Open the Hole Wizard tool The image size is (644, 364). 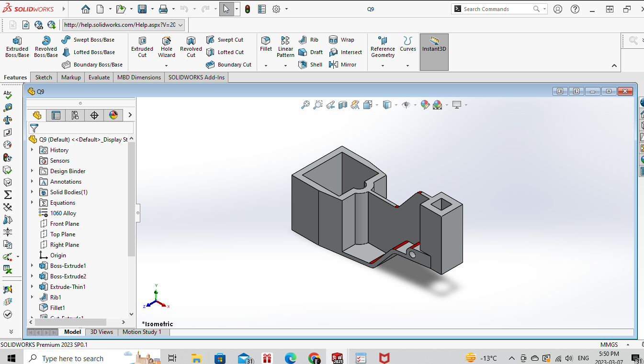coord(167,47)
